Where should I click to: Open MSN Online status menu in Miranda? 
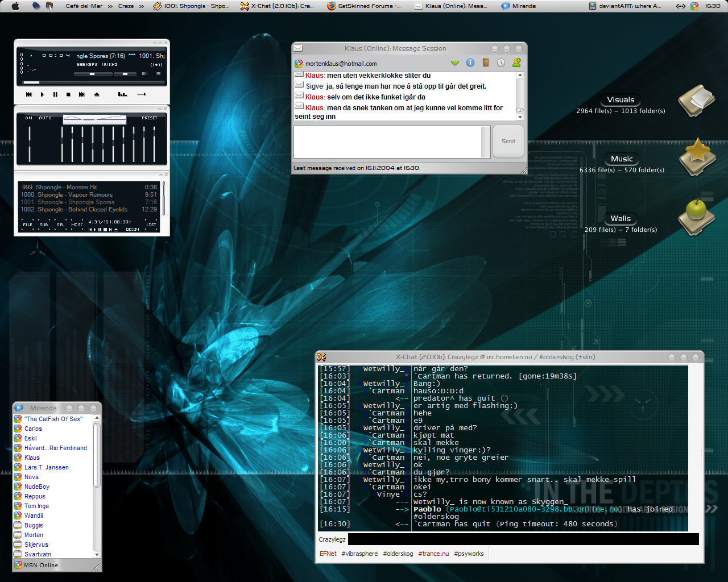tap(36, 565)
